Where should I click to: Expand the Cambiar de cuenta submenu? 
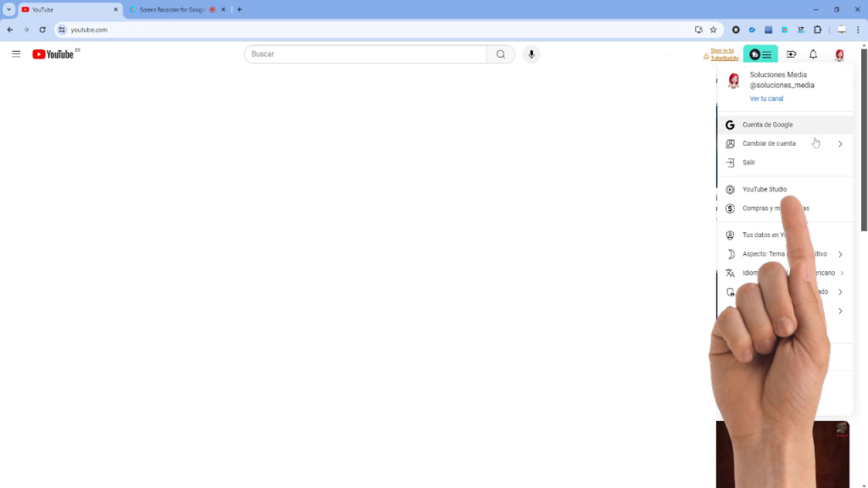pos(840,144)
